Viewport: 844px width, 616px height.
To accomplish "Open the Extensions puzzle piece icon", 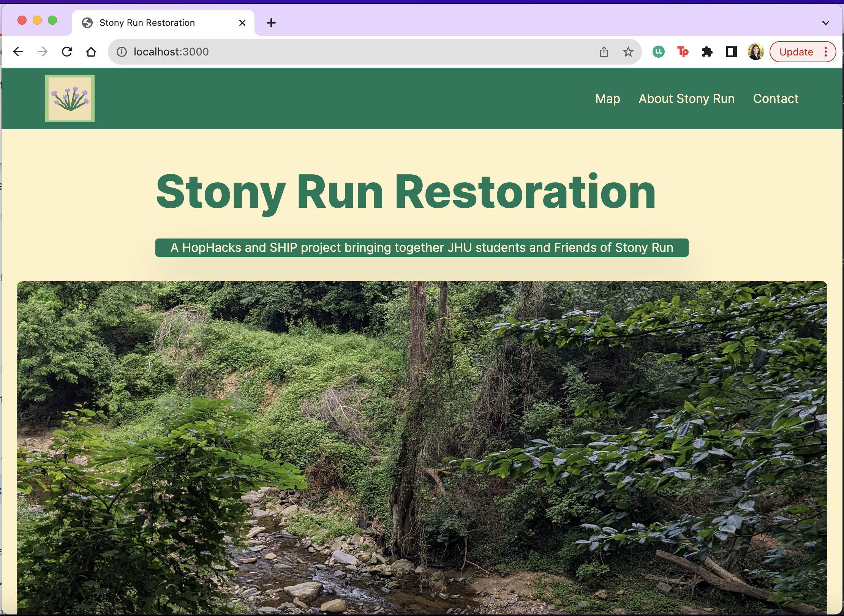I will (707, 52).
